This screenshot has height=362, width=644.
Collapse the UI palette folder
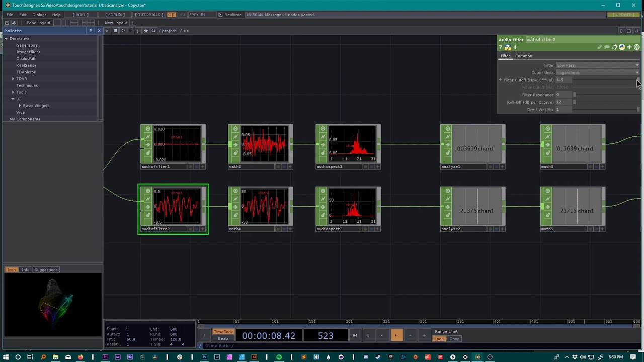13,99
